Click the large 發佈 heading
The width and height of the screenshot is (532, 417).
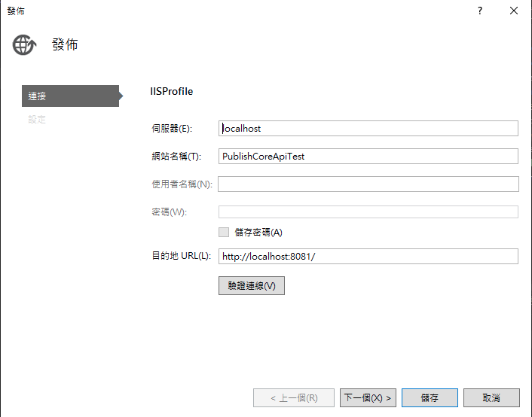tap(65, 44)
